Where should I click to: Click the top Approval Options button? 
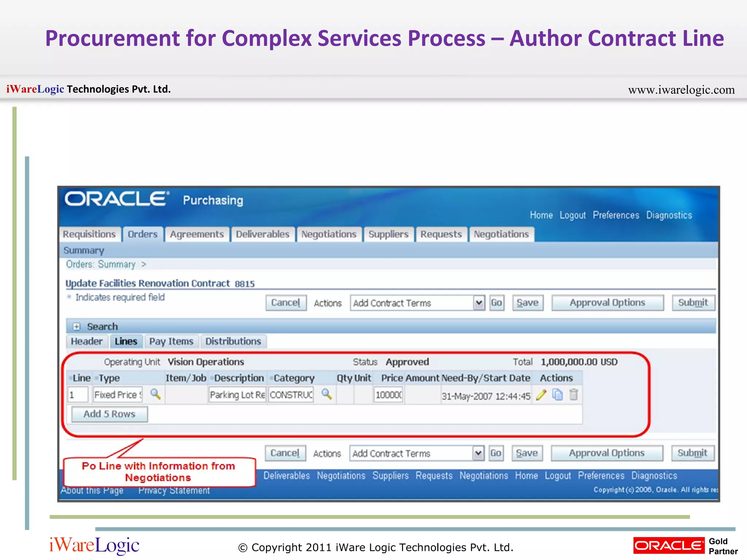pyautogui.click(x=608, y=303)
